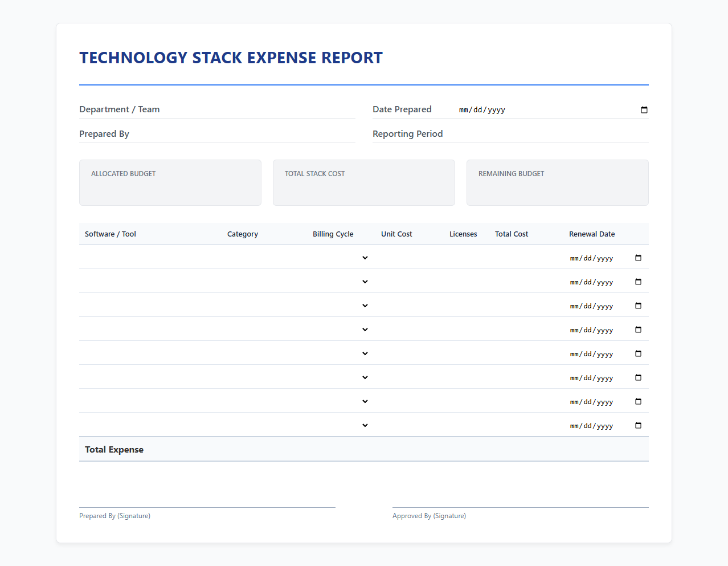The width and height of the screenshot is (728, 566).
Task: Open the calendar icon in the fifth table row
Action: point(638,353)
